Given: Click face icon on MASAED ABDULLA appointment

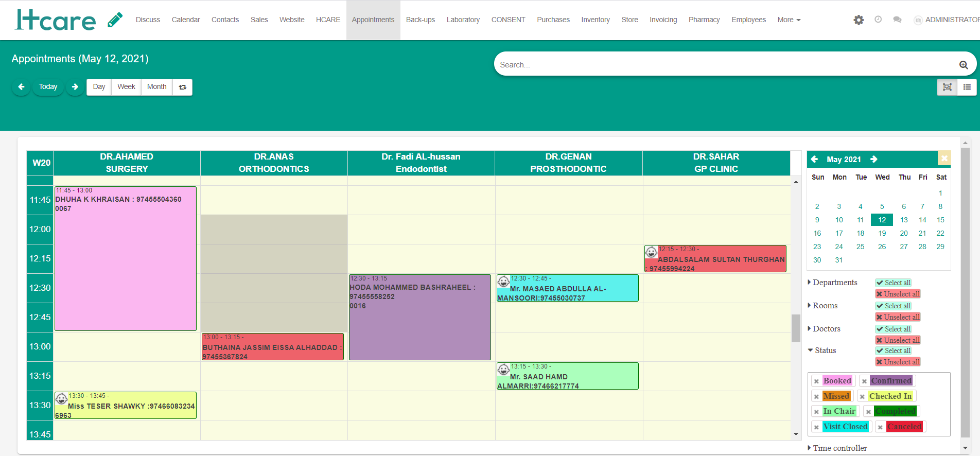Looking at the screenshot, I should [x=503, y=282].
